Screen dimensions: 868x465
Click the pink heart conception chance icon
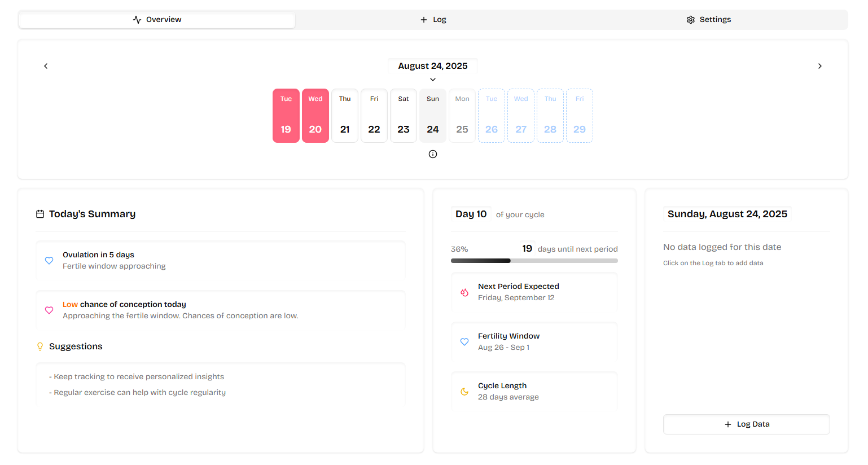(49, 310)
